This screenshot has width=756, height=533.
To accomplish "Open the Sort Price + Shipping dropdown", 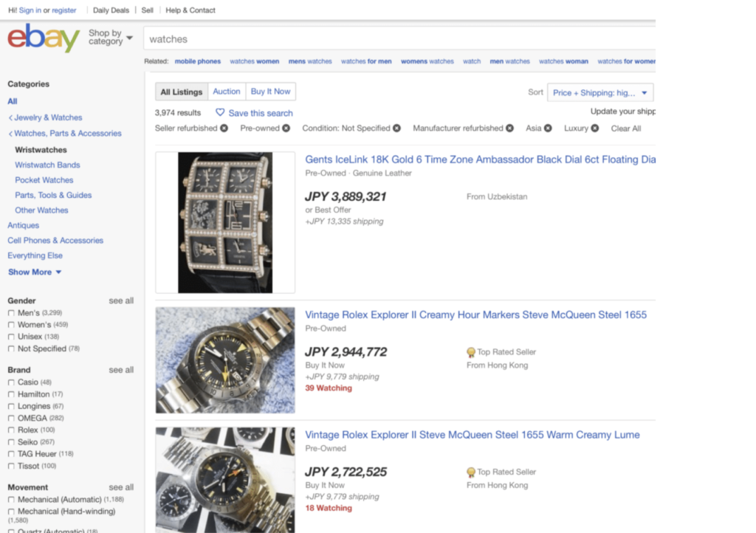I will 600,92.
